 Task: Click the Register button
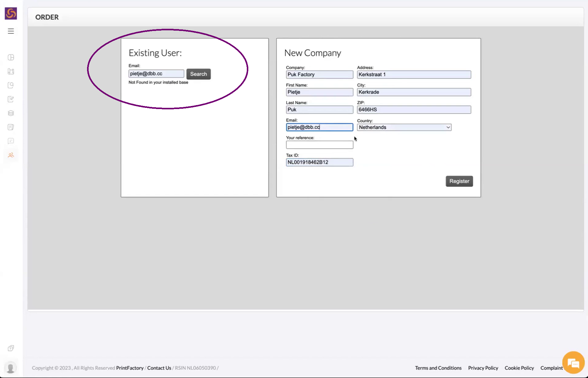pos(459,181)
